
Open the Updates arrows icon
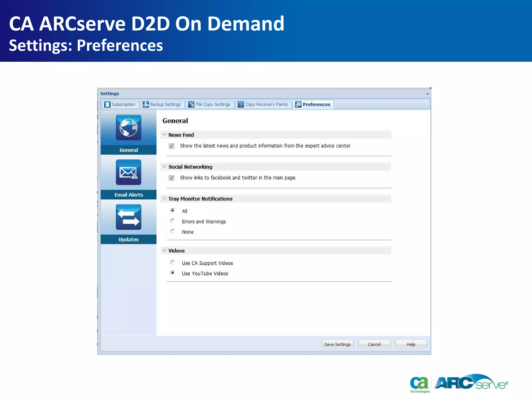point(129,217)
